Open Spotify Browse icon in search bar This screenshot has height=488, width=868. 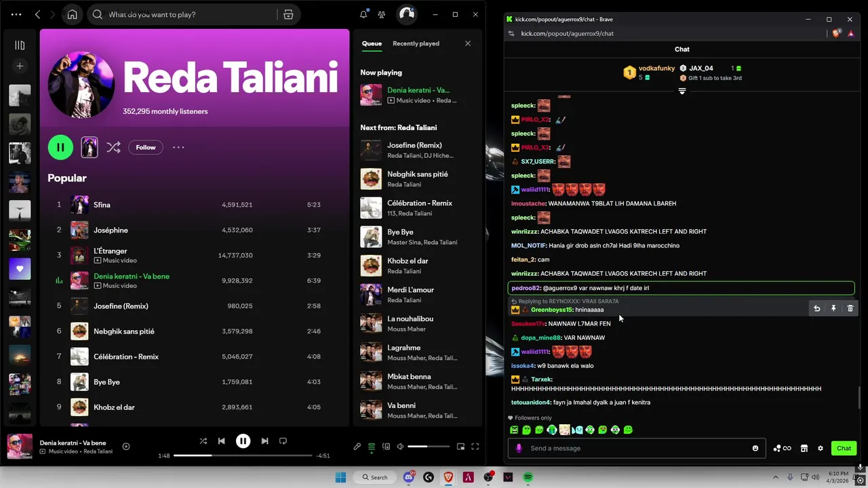tap(288, 14)
